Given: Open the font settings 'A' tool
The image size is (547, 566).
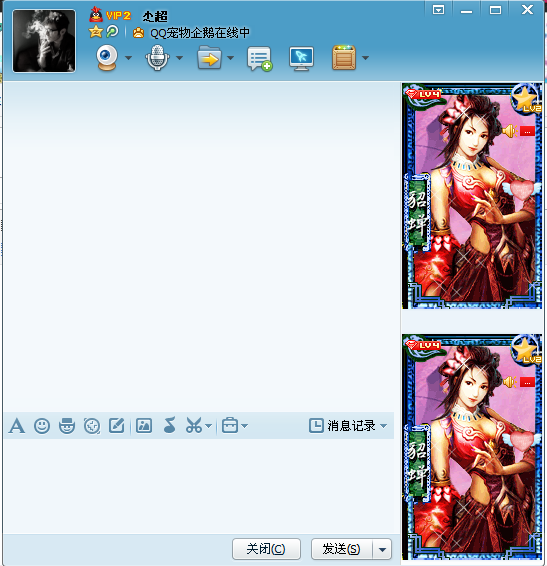Looking at the screenshot, I should [x=17, y=426].
